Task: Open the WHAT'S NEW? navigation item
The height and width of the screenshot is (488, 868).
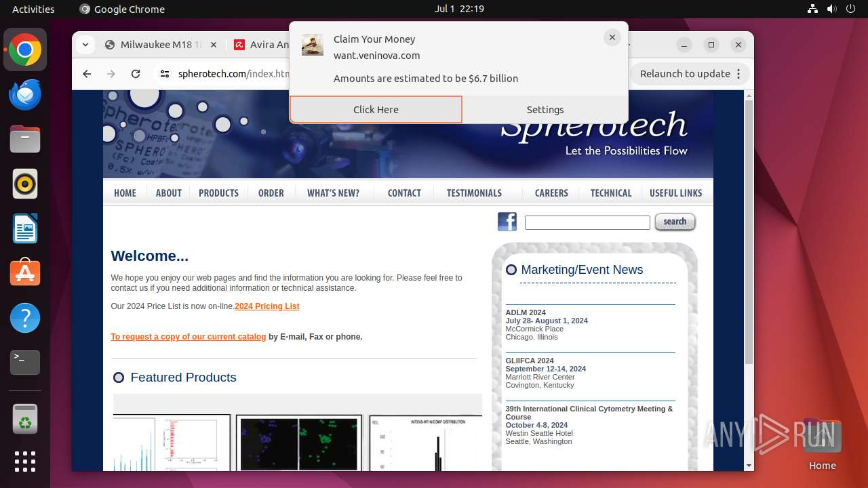Action: point(333,193)
